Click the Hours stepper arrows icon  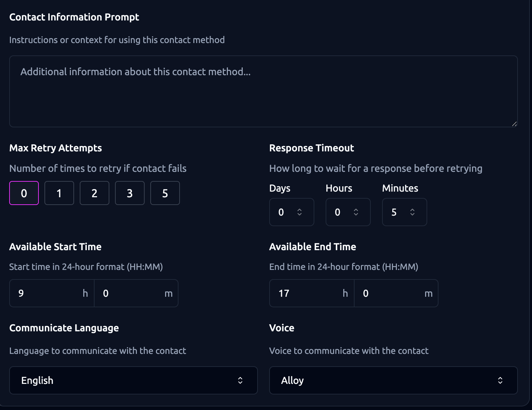(356, 212)
